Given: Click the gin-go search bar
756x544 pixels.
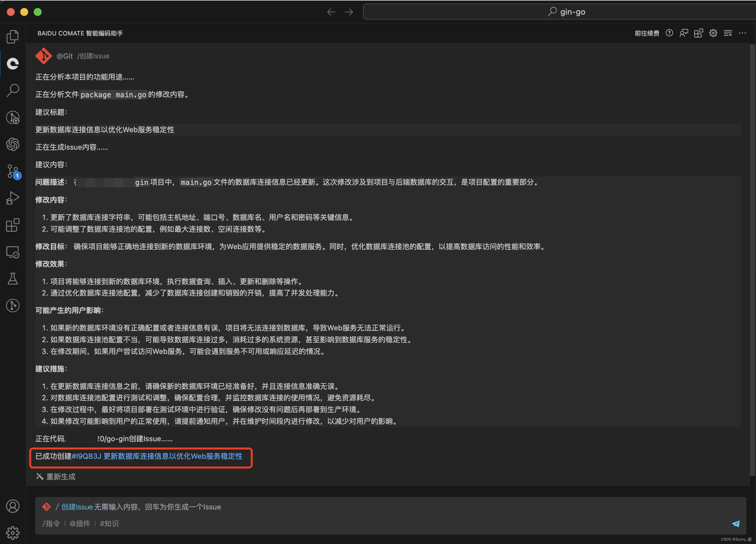Looking at the screenshot, I should (x=566, y=12).
